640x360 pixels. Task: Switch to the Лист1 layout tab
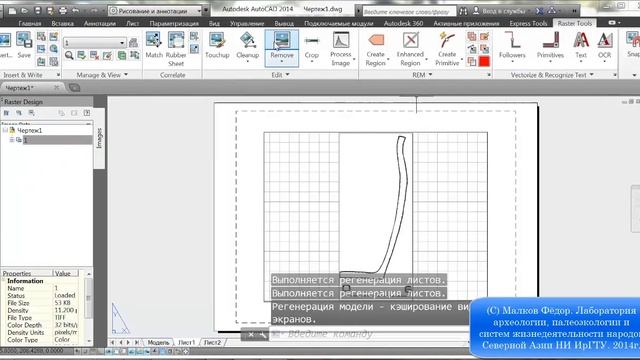pyautogui.click(x=187, y=342)
